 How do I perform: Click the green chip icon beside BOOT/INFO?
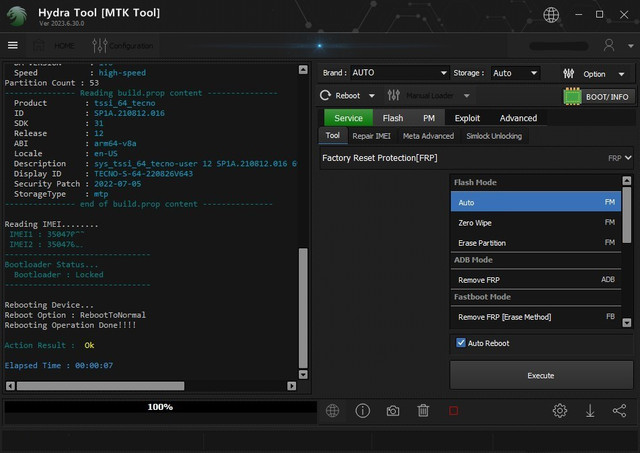pyautogui.click(x=572, y=97)
